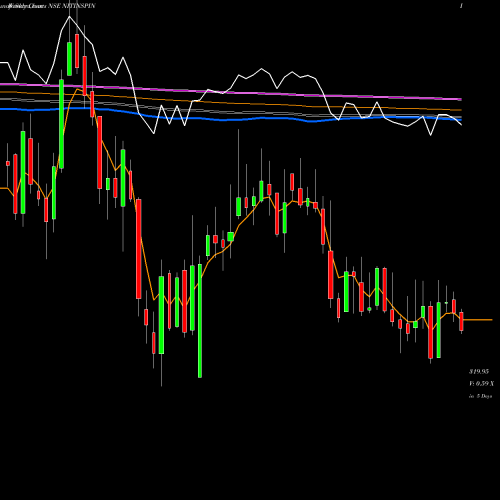Click the 'in 5 Days' label
Screen dimensions: 500x500
480,396
